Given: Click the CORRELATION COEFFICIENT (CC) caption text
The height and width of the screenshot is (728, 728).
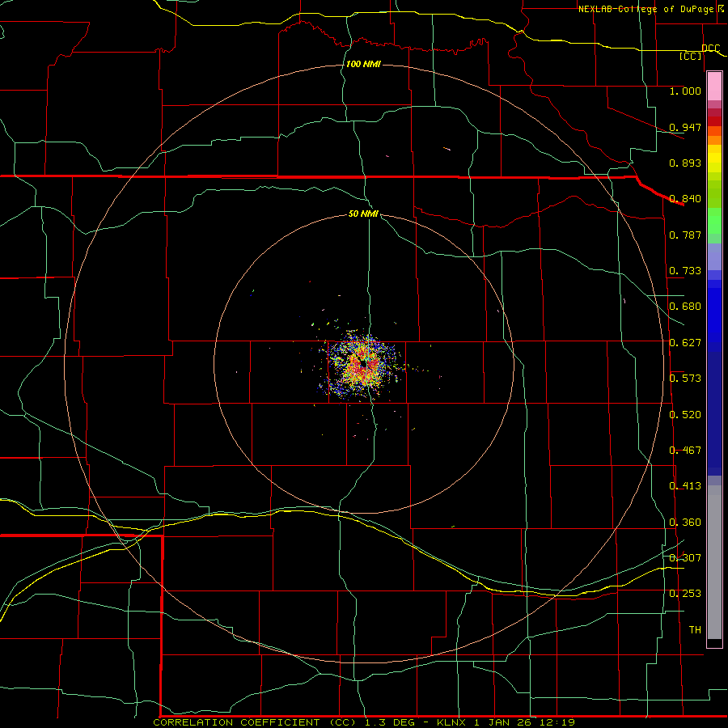Looking at the screenshot, I should 256,722.
